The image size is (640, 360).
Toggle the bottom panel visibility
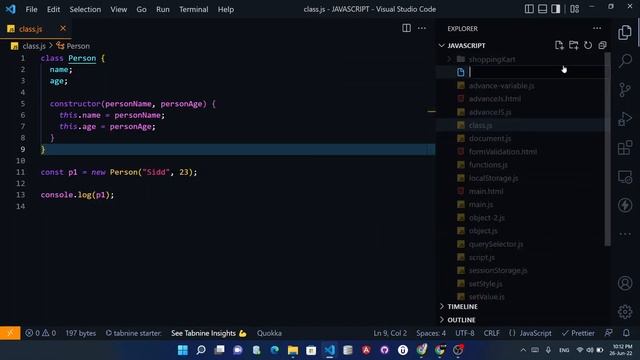542,9
